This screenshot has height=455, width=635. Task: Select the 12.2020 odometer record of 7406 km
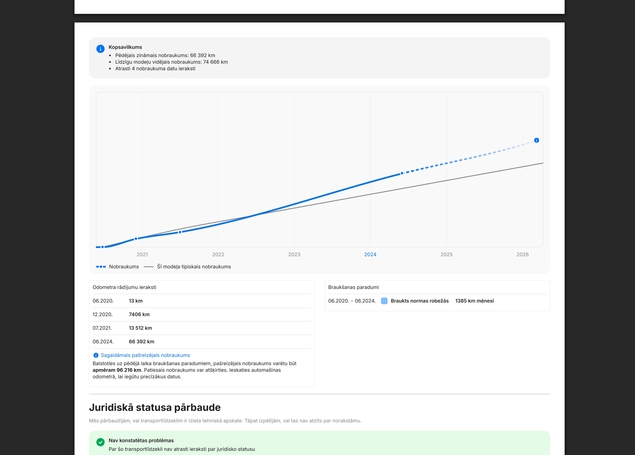202,315
